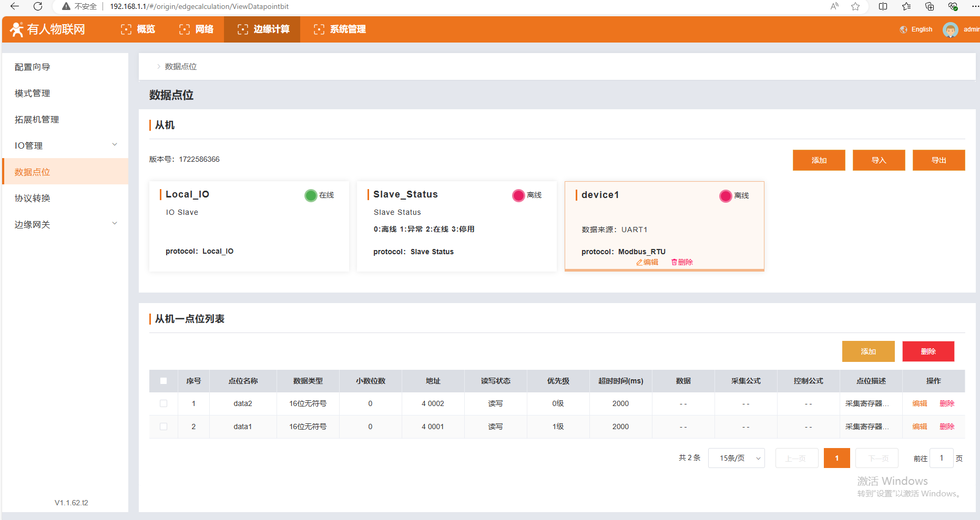Click the globe icon next to English
Image resolution: width=980 pixels, height=520 pixels.
[x=903, y=29]
